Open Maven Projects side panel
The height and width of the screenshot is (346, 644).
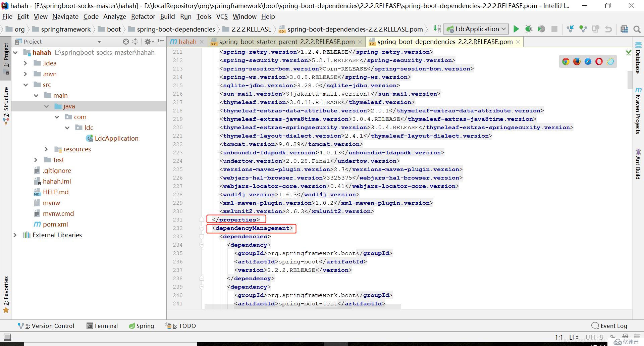pyautogui.click(x=638, y=111)
